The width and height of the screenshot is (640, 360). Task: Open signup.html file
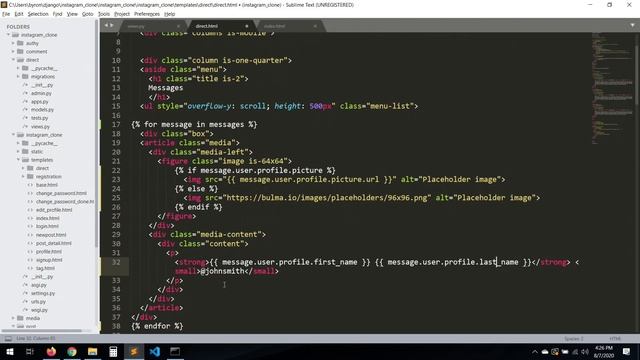point(49,260)
